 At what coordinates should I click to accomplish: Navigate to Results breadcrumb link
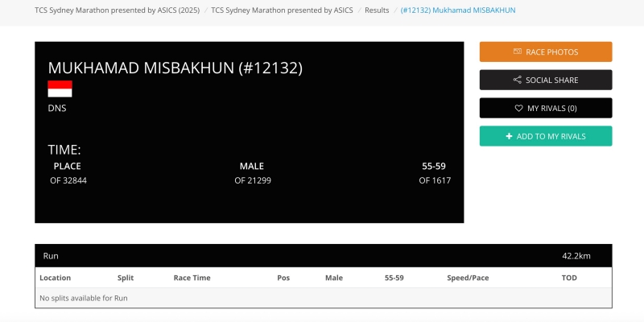click(x=377, y=10)
